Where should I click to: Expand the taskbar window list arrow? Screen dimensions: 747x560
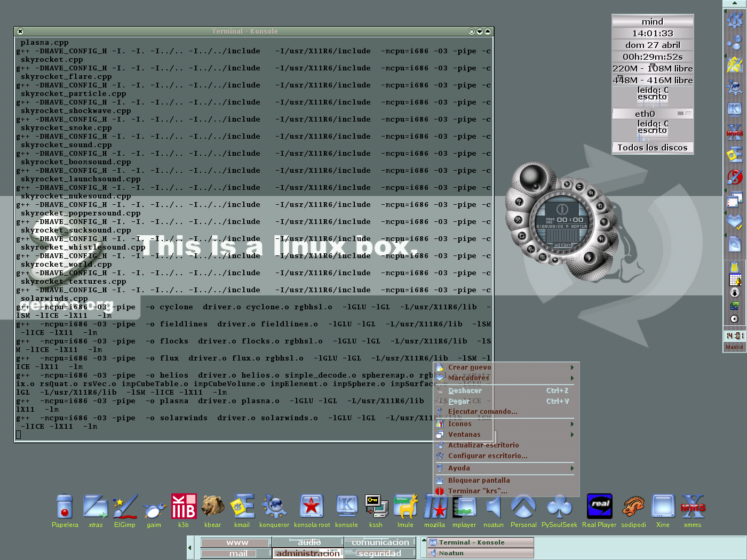pyautogui.click(x=424, y=542)
